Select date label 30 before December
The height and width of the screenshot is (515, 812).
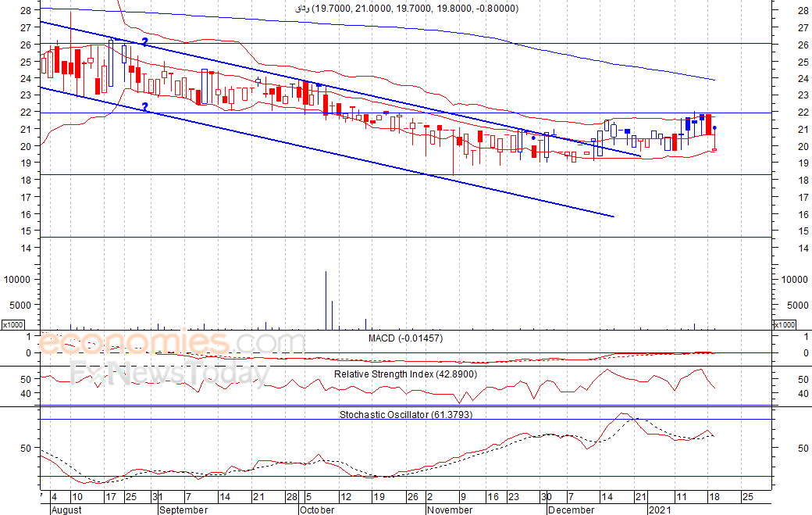547,497
